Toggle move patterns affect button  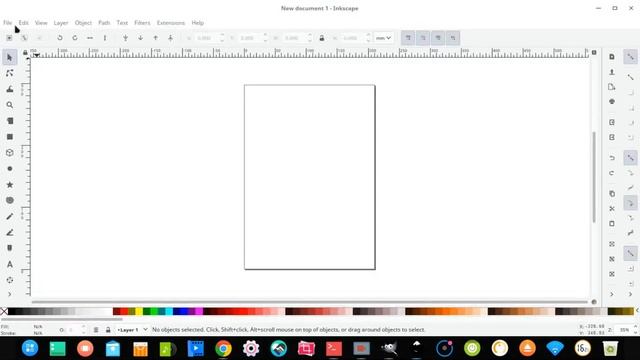(453, 38)
